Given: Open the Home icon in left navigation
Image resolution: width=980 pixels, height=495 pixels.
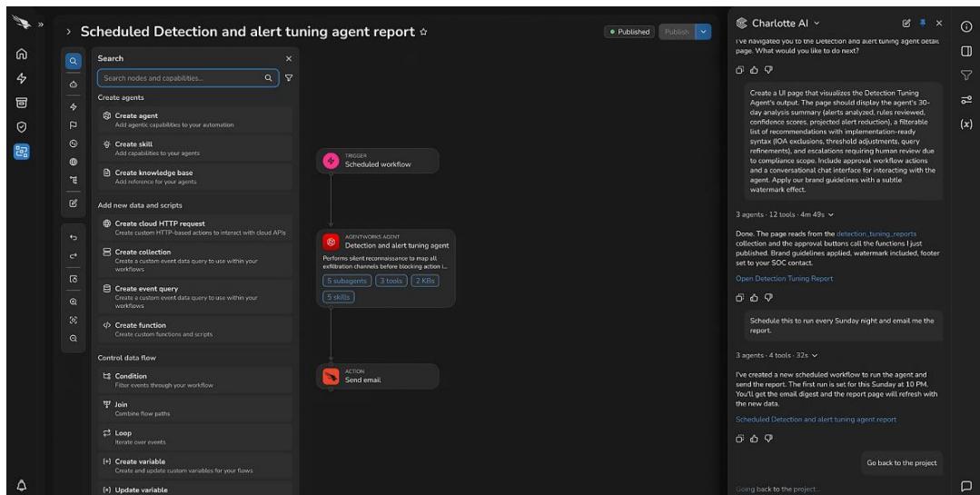Looking at the screenshot, I should (21, 54).
